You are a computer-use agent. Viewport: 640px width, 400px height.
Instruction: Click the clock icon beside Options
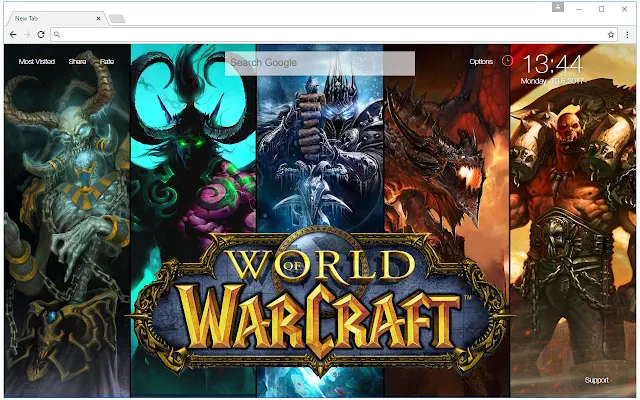[507, 61]
